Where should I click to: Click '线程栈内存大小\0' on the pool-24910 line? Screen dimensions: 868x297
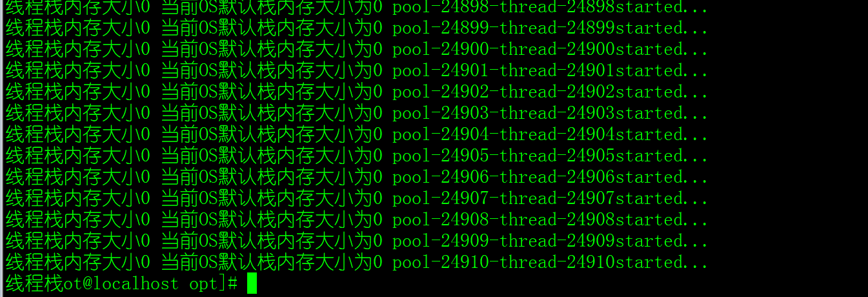pyautogui.click(x=77, y=263)
